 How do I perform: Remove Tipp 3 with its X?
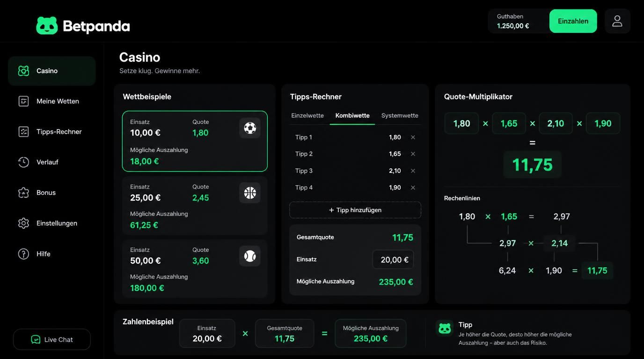[413, 171]
